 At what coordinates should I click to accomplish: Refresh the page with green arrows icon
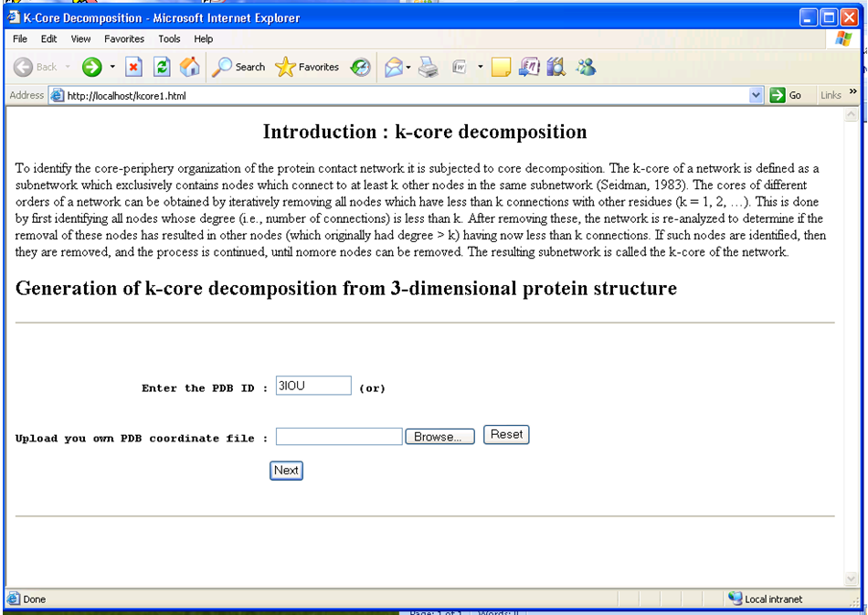click(x=162, y=67)
